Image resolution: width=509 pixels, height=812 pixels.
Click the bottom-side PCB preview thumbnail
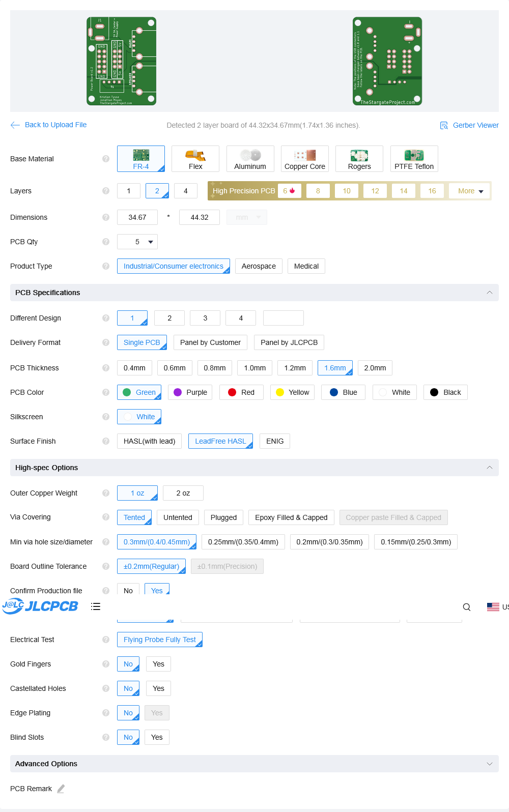[x=387, y=61]
